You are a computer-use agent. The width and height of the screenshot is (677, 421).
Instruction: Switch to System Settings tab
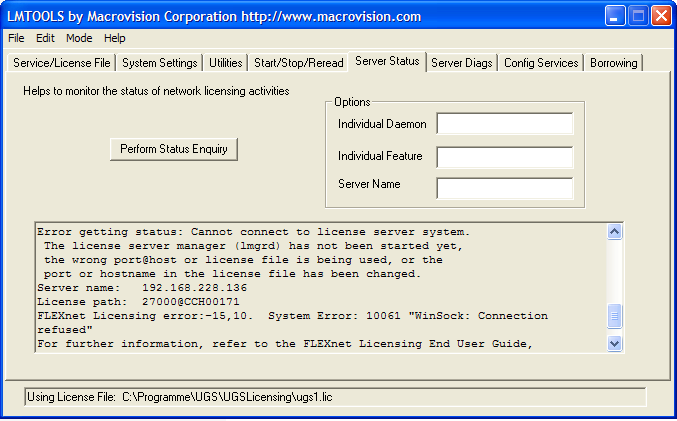click(x=160, y=63)
